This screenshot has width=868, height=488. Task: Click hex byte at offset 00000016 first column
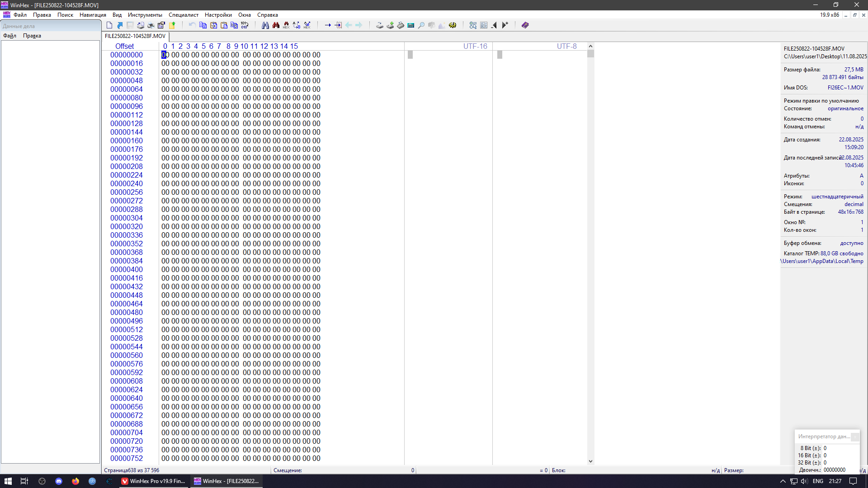165,64
